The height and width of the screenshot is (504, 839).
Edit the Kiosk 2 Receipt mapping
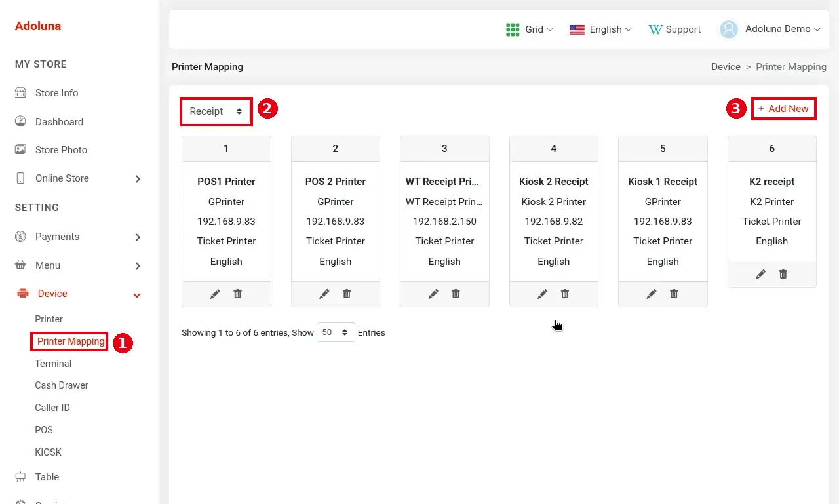click(543, 294)
